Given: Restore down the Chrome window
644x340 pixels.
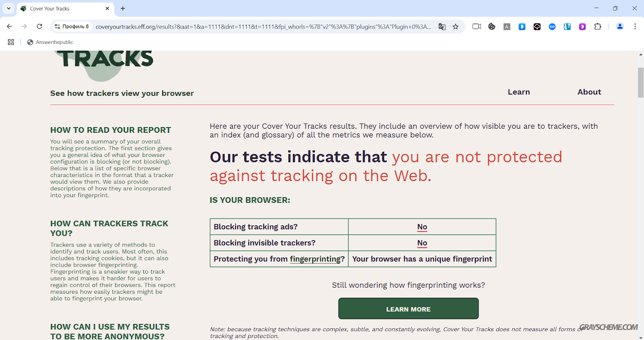Looking at the screenshot, I should 615,8.
